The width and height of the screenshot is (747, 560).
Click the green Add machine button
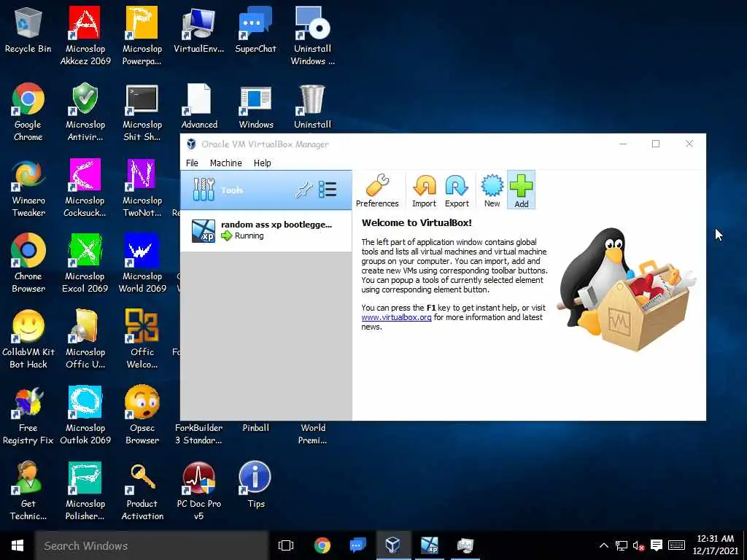point(521,190)
